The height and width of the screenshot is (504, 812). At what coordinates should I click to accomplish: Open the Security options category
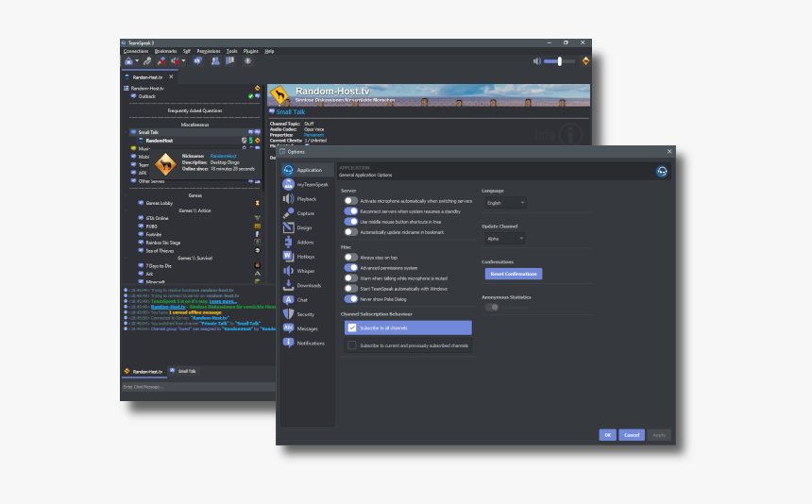coord(307,314)
